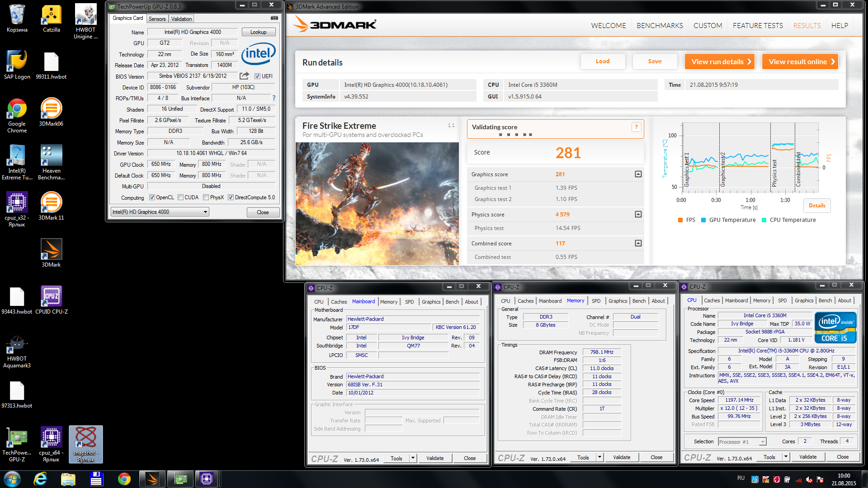Switch to the Sensors tab in GPU-Z
868x488 pixels.
(x=157, y=19)
